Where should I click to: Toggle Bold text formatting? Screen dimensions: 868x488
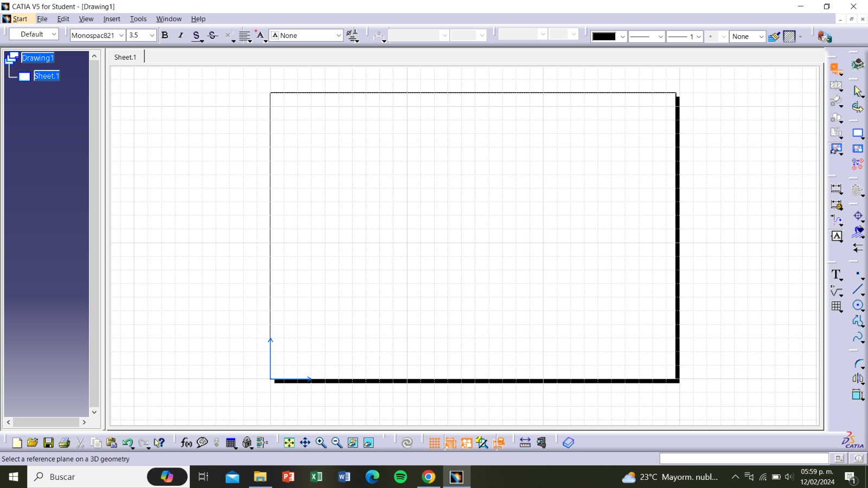coord(165,35)
